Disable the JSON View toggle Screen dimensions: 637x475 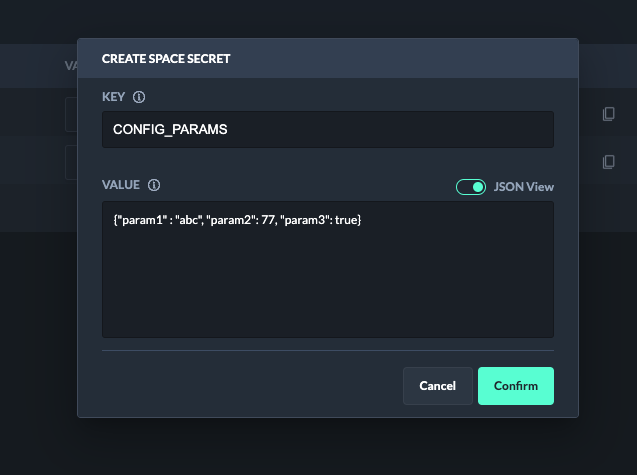(470, 186)
